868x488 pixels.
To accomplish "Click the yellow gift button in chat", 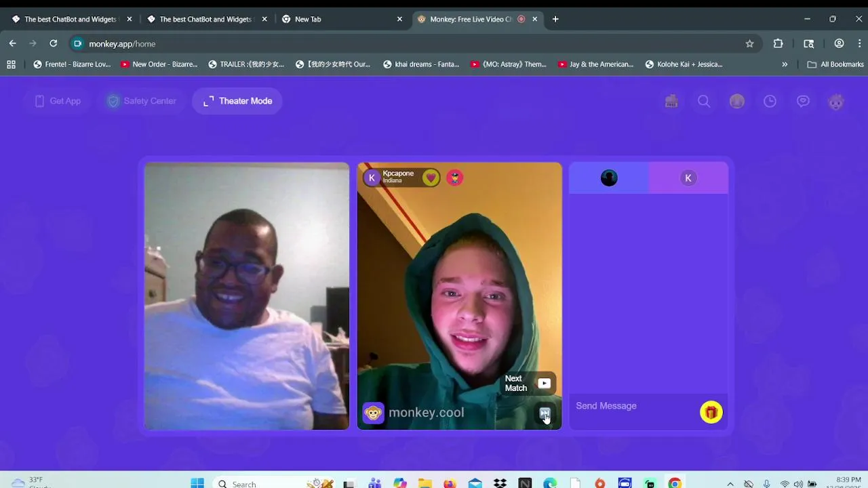I will coord(711,412).
